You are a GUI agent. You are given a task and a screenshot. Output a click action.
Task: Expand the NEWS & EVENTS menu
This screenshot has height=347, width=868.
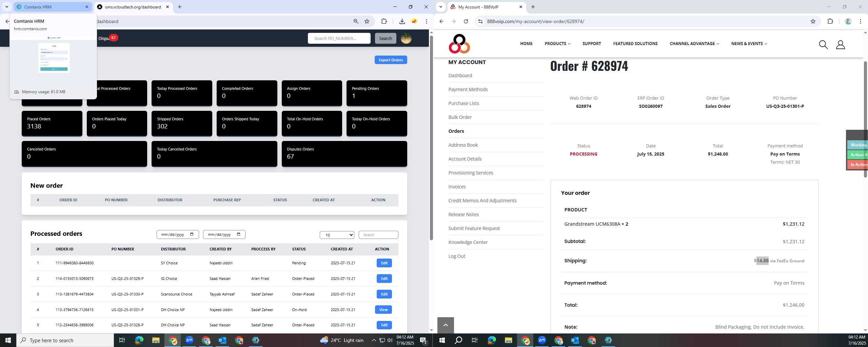tap(749, 43)
